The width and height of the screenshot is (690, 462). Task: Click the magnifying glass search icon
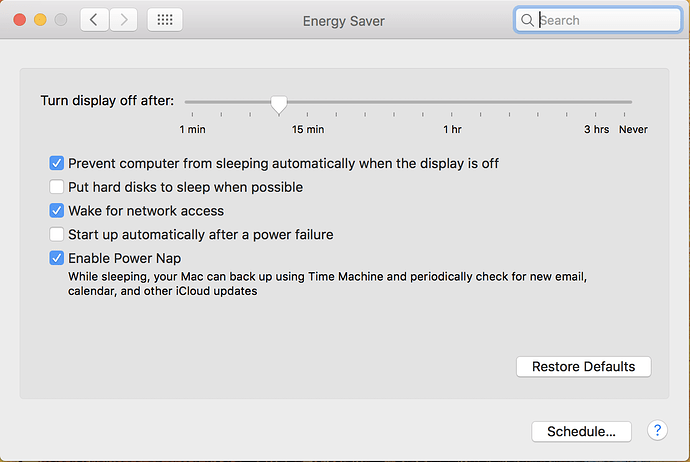(527, 20)
